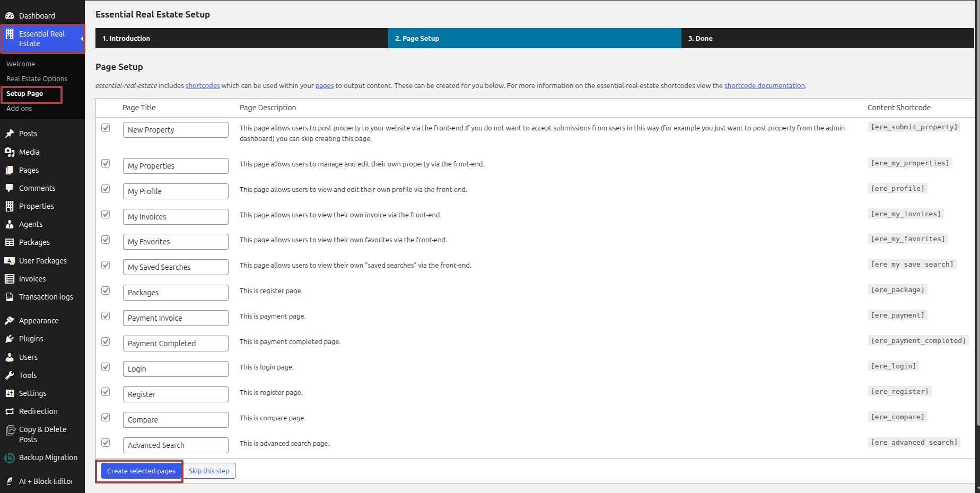Deselect the Advanced Search page checkbox
This screenshot has height=493, width=980.
pos(106,443)
